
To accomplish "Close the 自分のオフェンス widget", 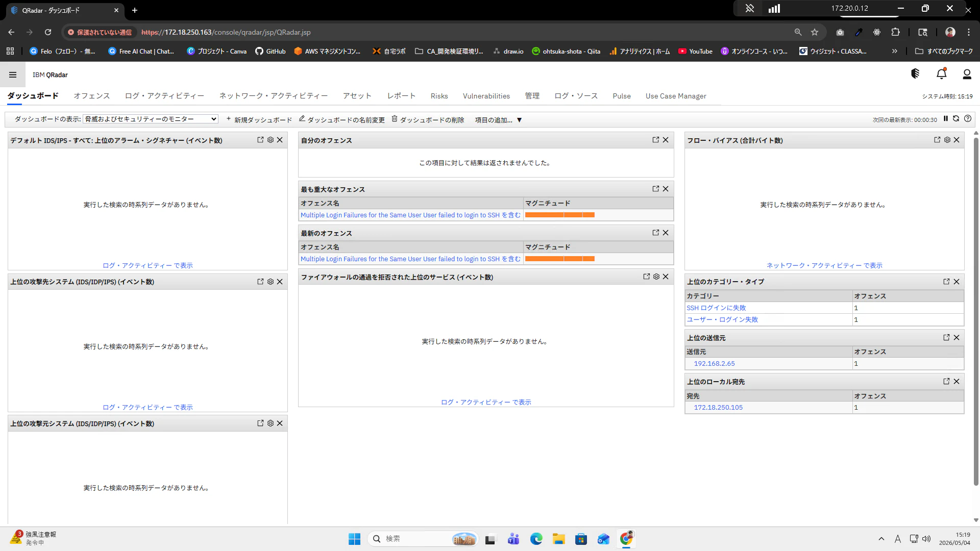I will pyautogui.click(x=666, y=140).
